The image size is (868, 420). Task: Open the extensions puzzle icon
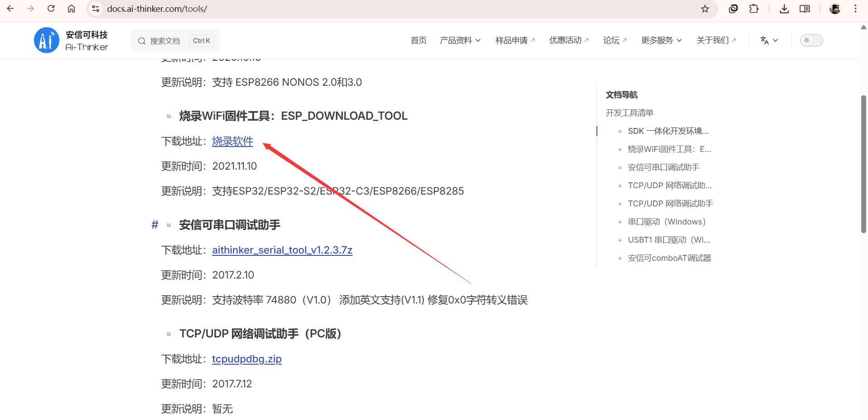(x=754, y=9)
